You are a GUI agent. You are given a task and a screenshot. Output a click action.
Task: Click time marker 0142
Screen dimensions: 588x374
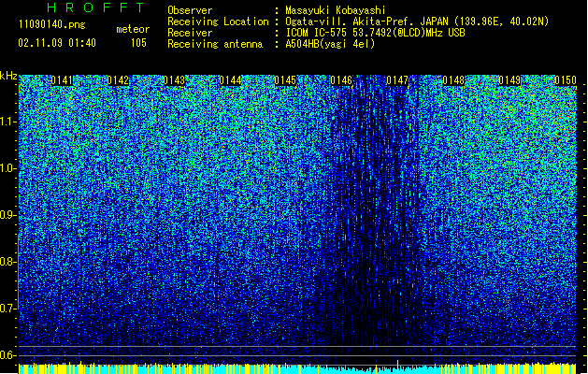(118, 80)
